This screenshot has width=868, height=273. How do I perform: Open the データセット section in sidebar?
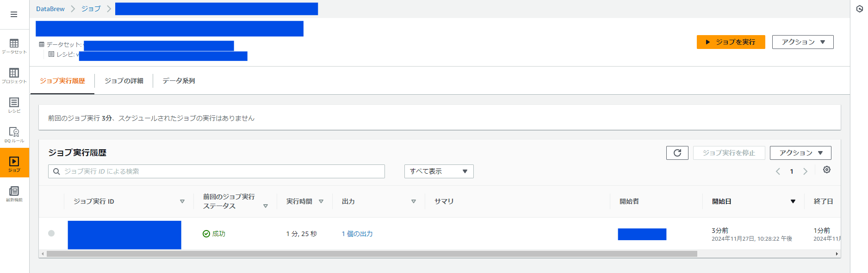(x=14, y=46)
